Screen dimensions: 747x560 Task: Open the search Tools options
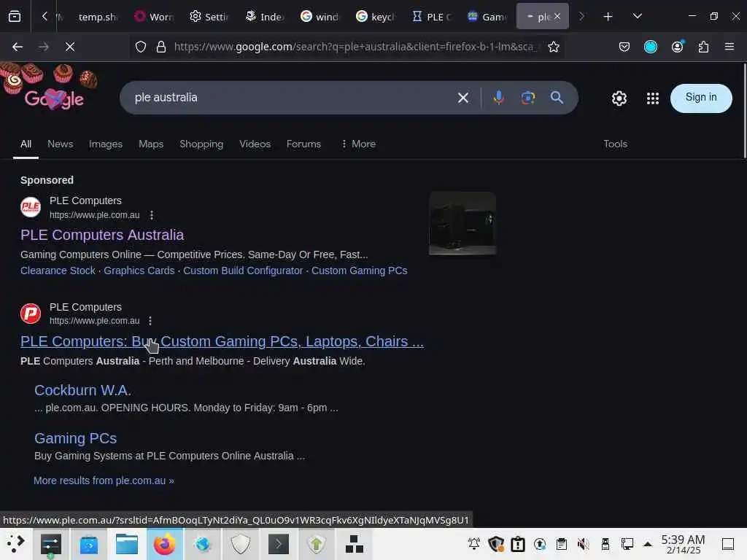pos(615,144)
